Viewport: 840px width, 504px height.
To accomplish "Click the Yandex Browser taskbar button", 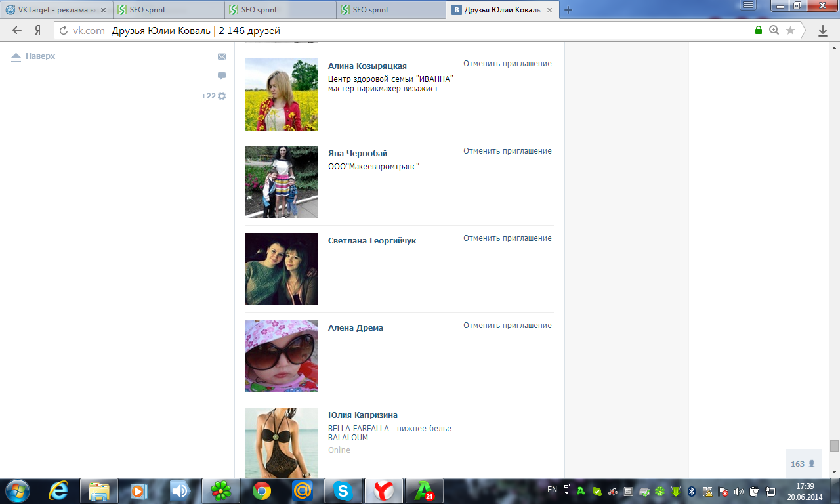I will 384,491.
